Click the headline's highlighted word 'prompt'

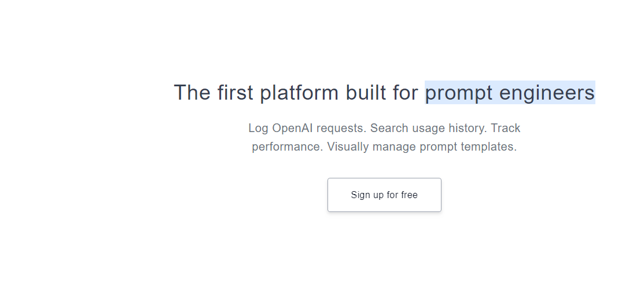tap(459, 93)
